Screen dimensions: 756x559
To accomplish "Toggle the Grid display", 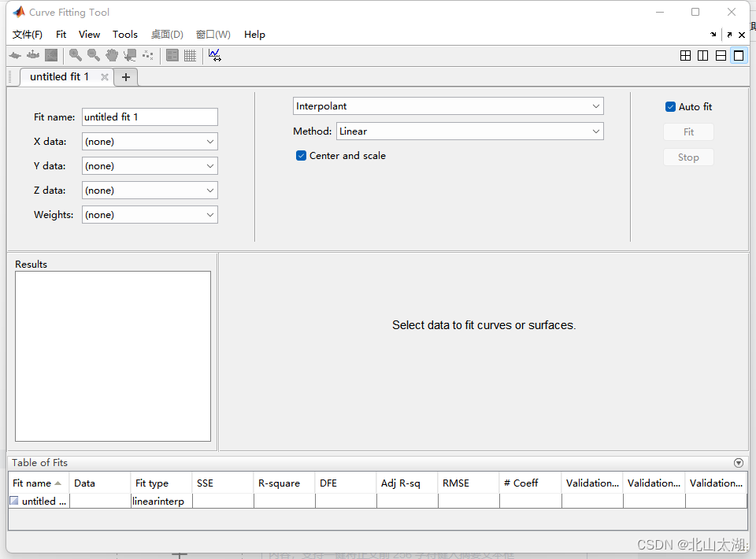I will click(x=190, y=55).
